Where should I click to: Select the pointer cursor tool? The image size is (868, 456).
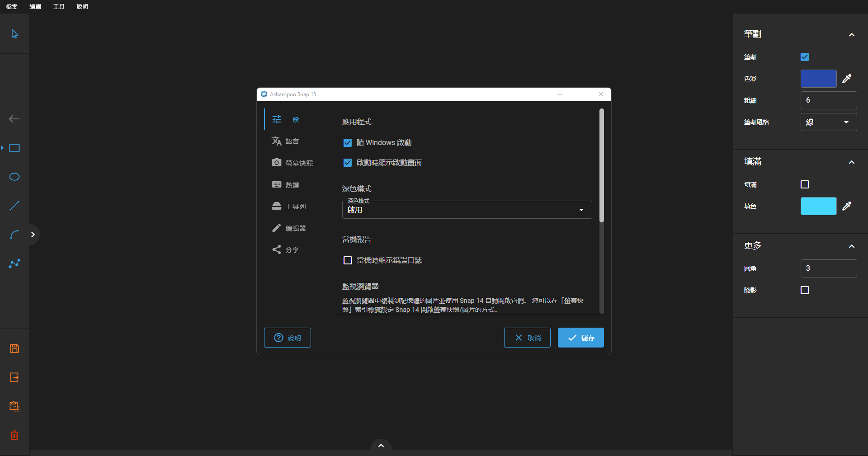(14, 34)
